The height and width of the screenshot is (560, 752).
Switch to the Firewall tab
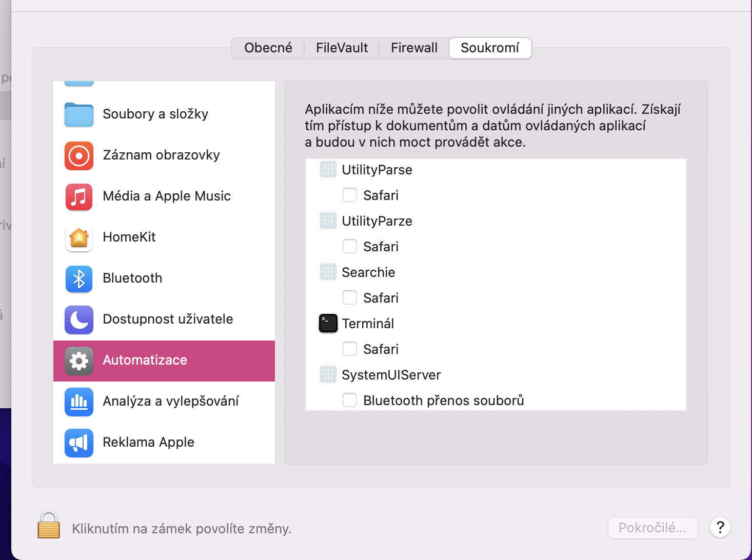tap(414, 48)
